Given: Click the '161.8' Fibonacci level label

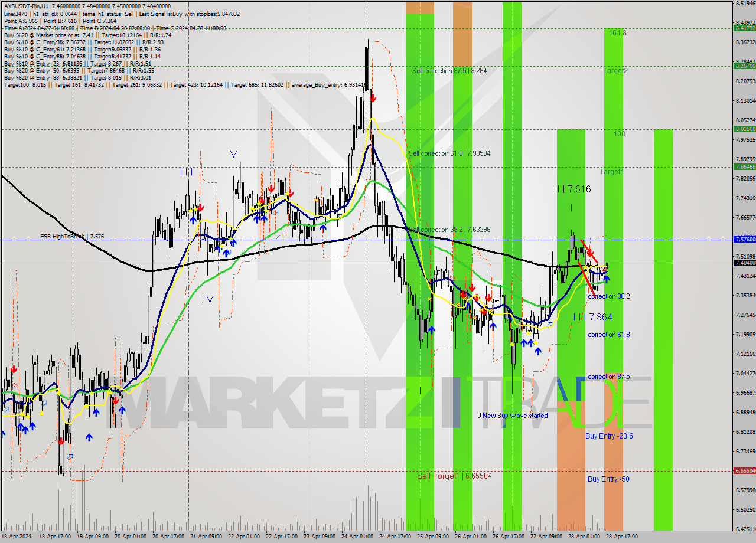Looking at the screenshot, I should tap(617, 33).
